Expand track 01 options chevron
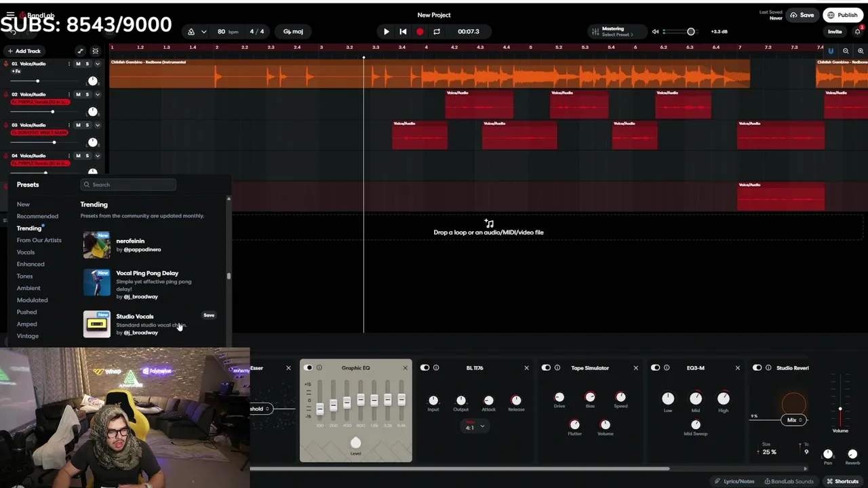 (x=97, y=64)
